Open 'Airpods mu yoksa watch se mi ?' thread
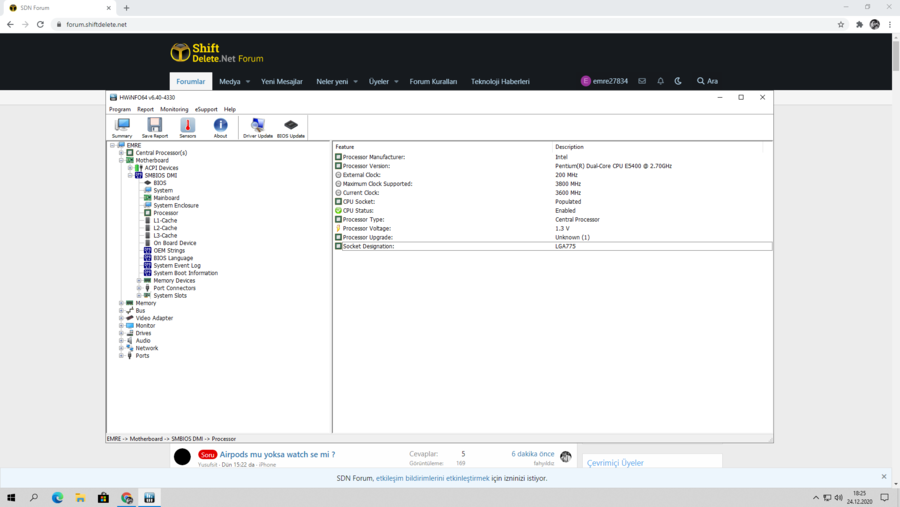This screenshot has height=507, width=900. [x=277, y=454]
